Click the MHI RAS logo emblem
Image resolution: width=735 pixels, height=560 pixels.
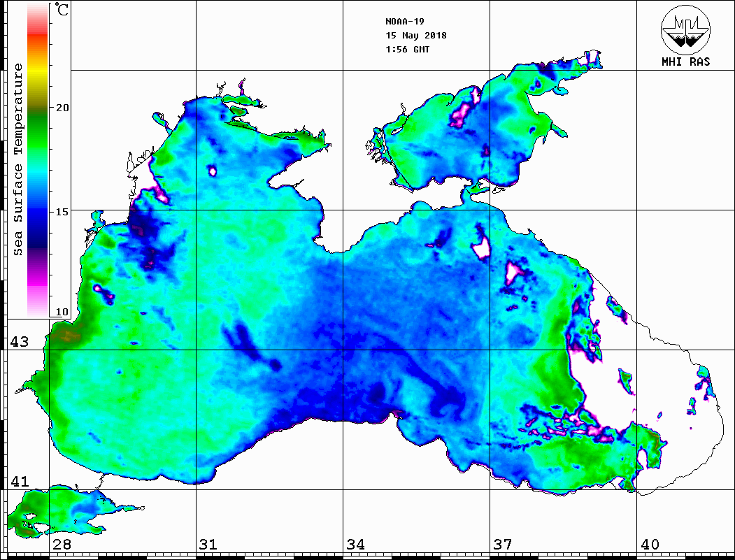click(686, 29)
